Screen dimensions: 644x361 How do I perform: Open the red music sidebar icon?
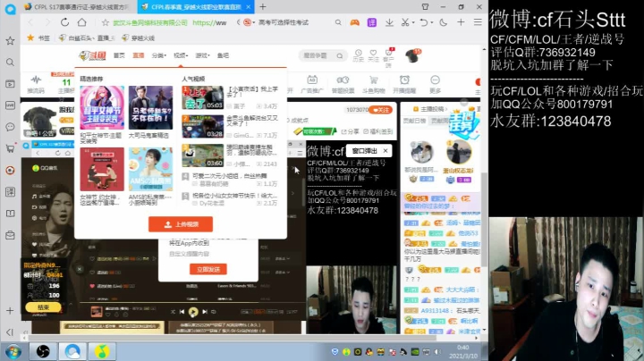pyautogui.click(x=10, y=171)
